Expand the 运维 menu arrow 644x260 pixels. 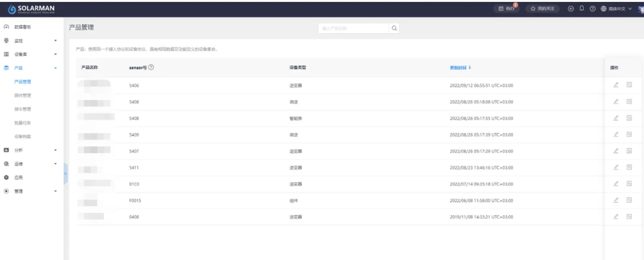(55, 164)
